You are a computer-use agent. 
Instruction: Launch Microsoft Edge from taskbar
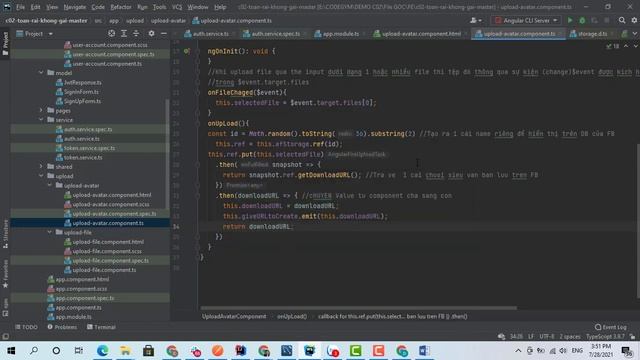click(102, 351)
